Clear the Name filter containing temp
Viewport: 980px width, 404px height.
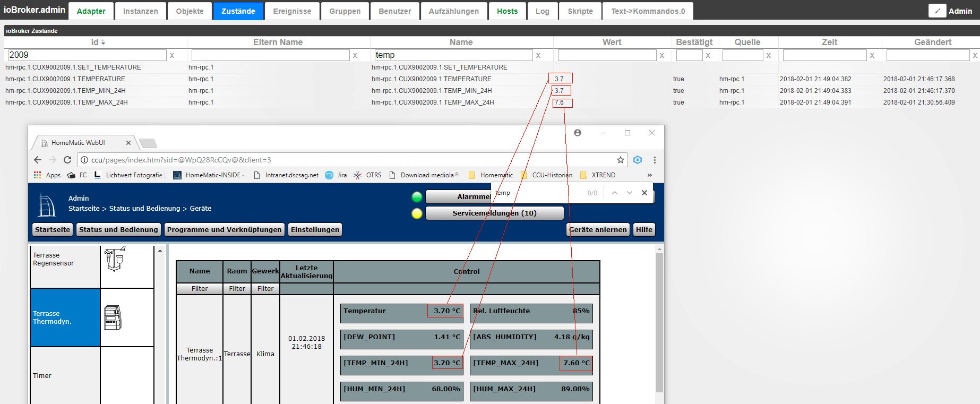coord(538,55)
